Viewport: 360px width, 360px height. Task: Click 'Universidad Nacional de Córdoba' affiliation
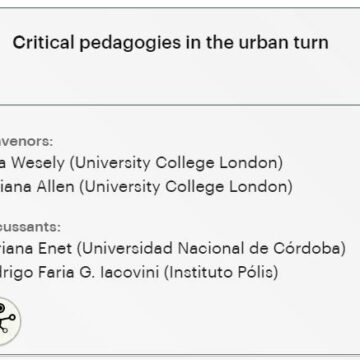point(211,249)
